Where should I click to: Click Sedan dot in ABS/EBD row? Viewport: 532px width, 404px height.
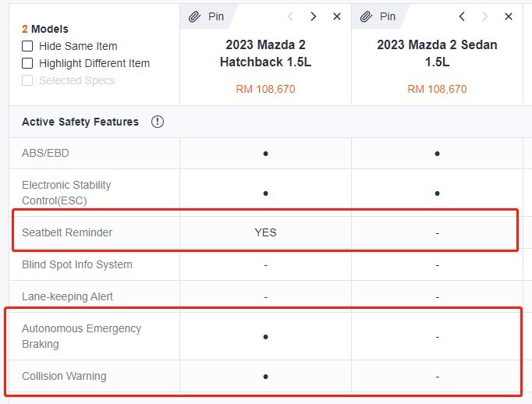pyautogui.click(x=438, y=154)
